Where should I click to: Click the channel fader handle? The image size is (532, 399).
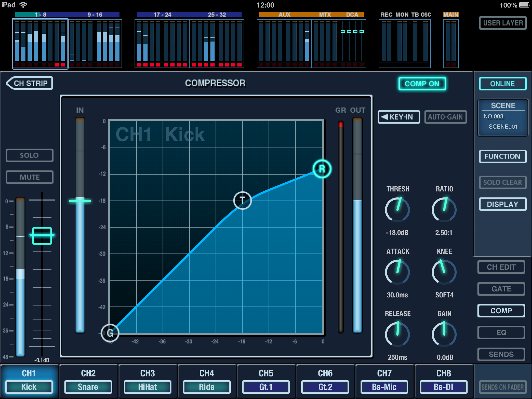42,236
